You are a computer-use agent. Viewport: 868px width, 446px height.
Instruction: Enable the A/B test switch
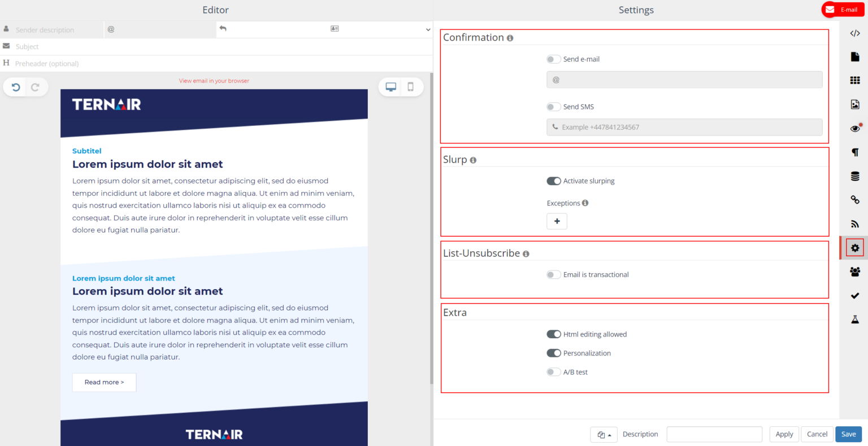(554, 372)
